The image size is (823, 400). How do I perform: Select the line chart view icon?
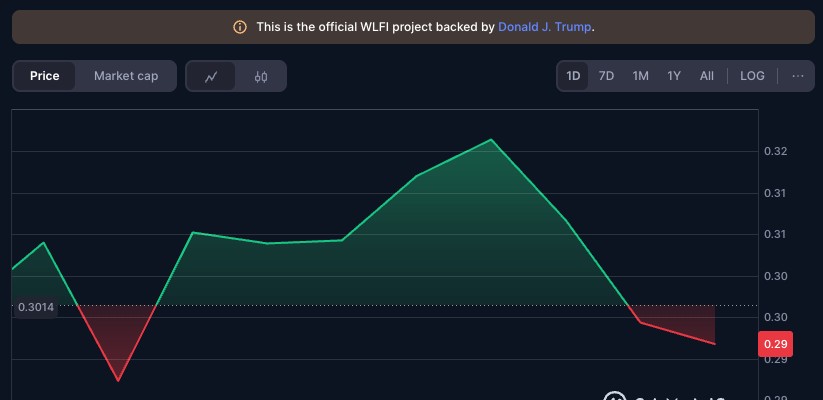pos(211,77)
